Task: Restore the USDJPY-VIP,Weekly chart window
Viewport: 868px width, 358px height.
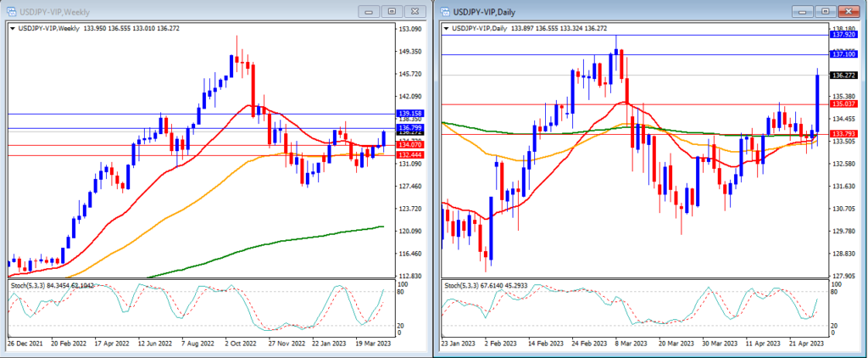Action: pos(392,11)
